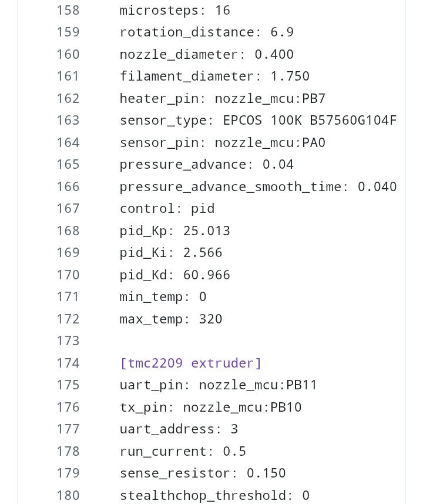Click the run_current: 0.5 line
This screenshot has height=504, width=423.
[183, 451]
